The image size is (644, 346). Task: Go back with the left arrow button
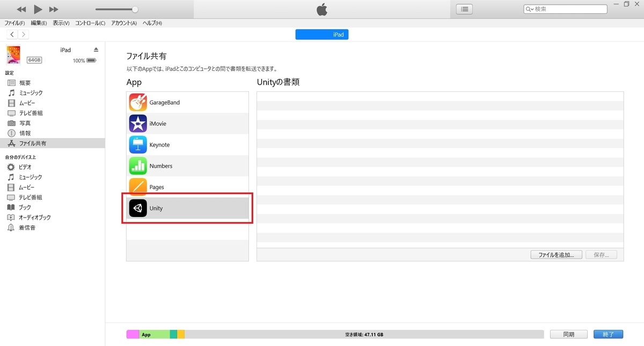tap(12, 34)
